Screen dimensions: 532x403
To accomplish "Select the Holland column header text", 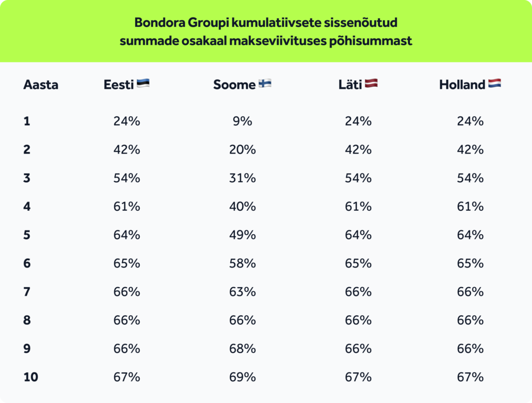I will (x=462, y=85).
